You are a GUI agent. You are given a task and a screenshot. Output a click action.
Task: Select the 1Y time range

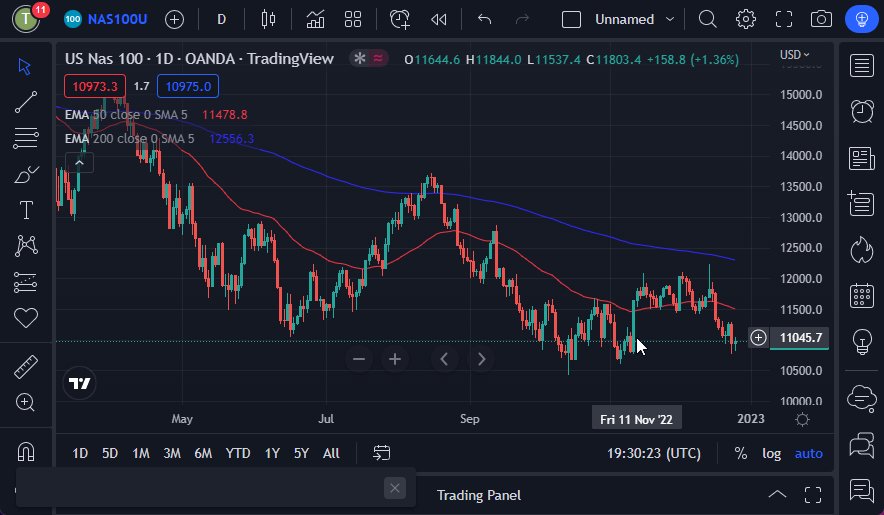(272, 453)
